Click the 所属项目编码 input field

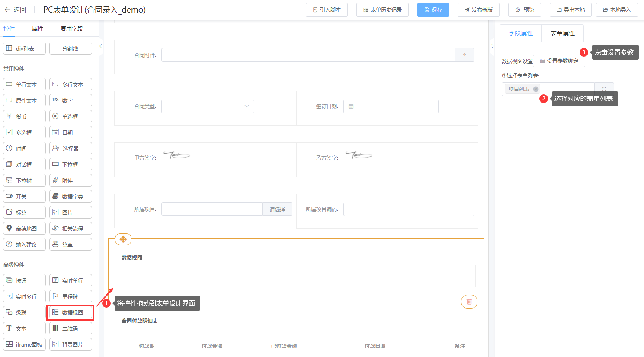(x=409, y=209)
